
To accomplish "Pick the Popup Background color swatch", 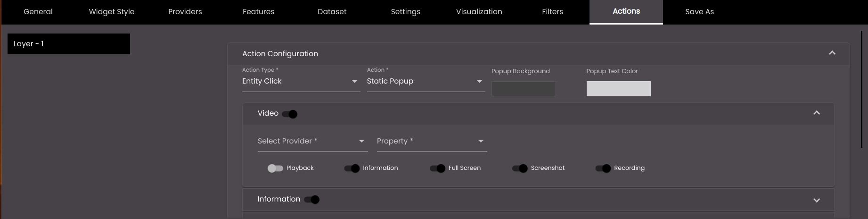I will pos(524,89).
